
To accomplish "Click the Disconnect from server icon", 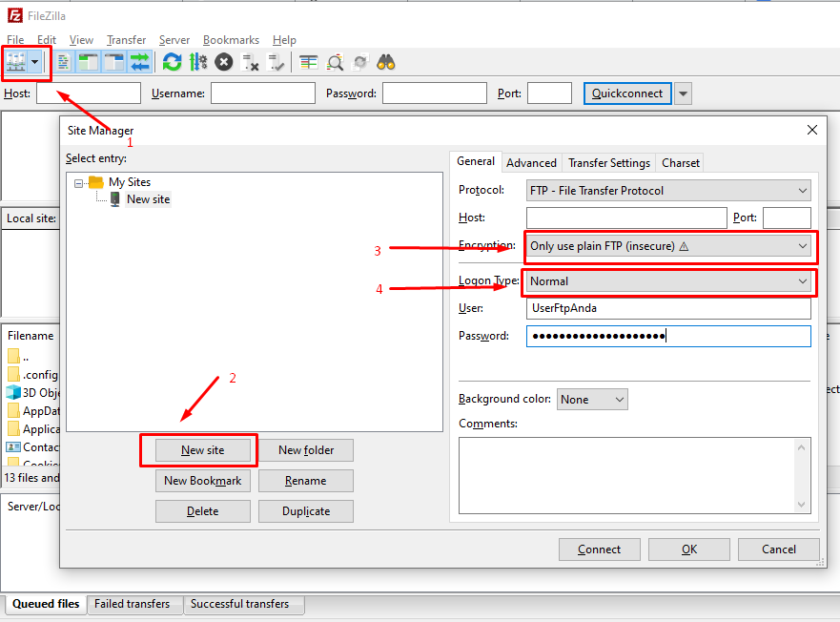I will [250, 62].
